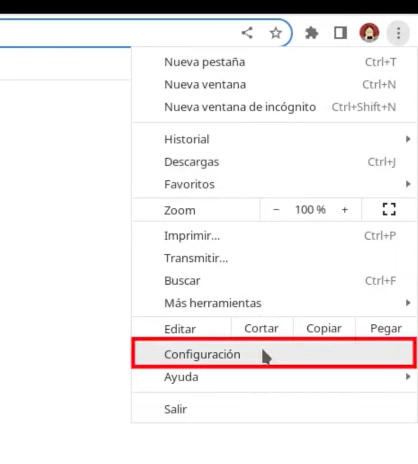Expand the Favoritos submenu
This screenshot has width=418, height=464.
point(274,184)
